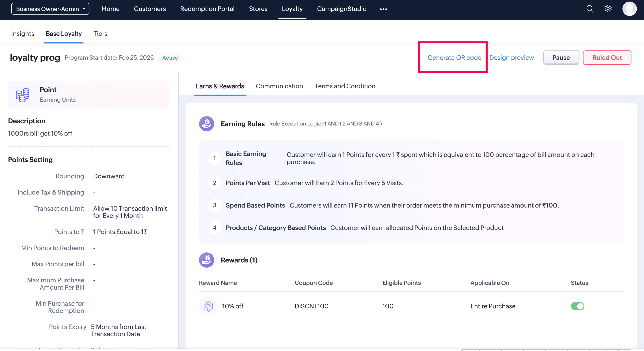Click the 10% off reward badge icon

[x=208, y=306]
